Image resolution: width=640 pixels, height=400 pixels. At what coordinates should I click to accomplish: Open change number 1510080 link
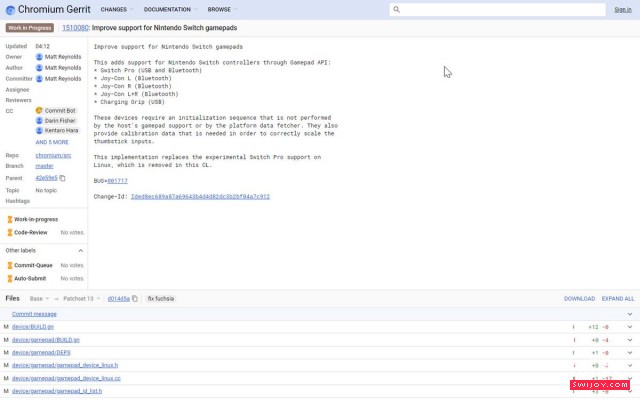(75, 28)
